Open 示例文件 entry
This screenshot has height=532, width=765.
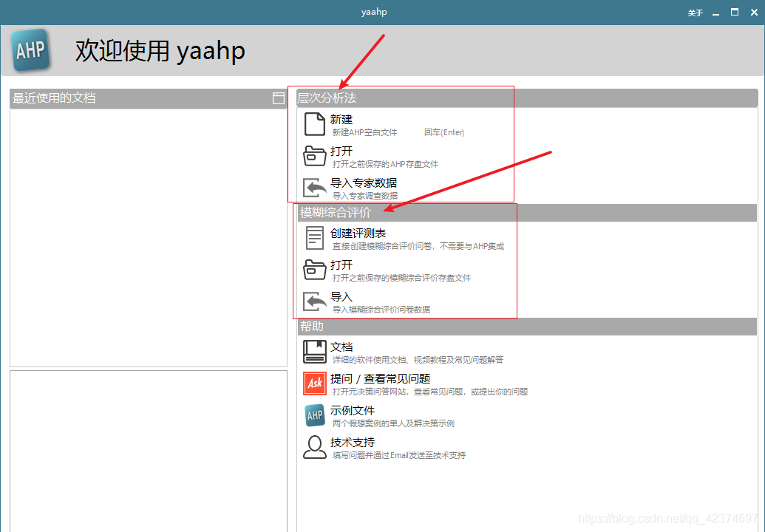353,410
